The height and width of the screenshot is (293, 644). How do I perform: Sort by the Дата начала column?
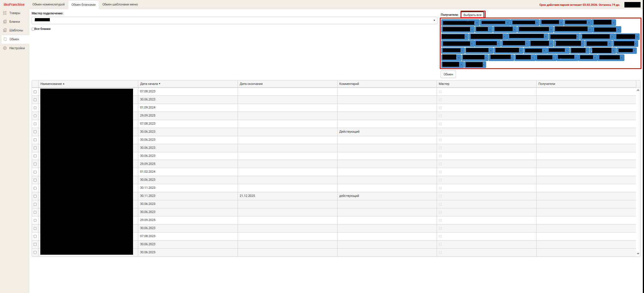(x=188, y=84)
